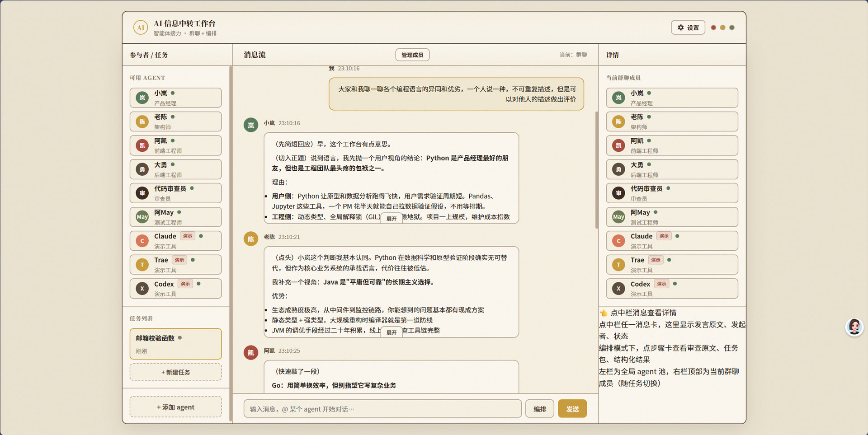The width and height of the screenshot is (868, 435).
Task: Click + 添加 agent button
Action: tap(176, 407)
